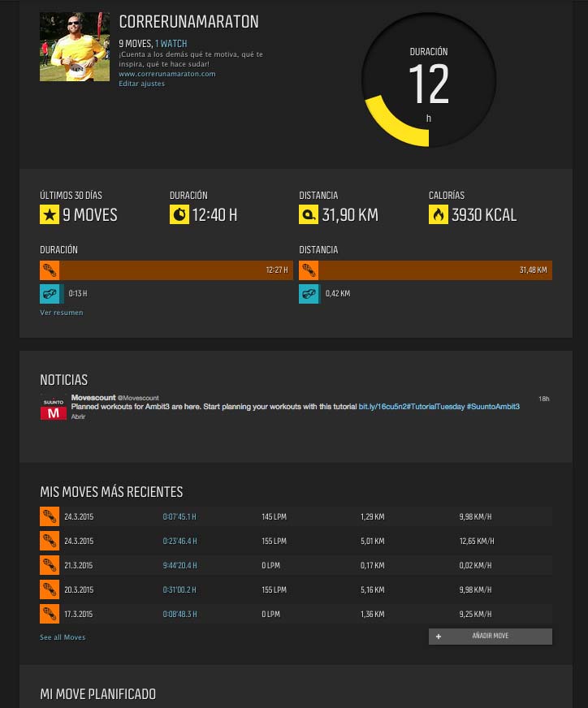Open move with duration 9:44'20.4 H
The image size is (588, 708).
(x=179, y=565)
